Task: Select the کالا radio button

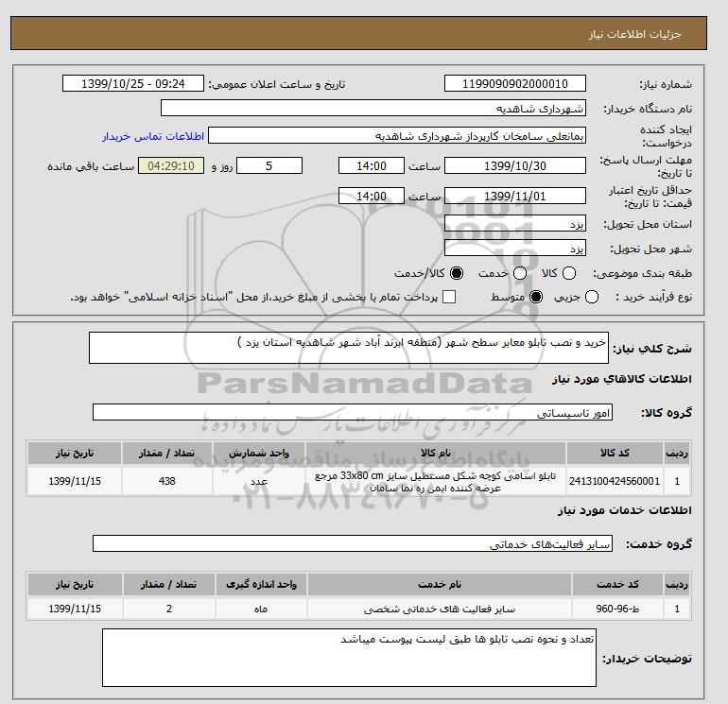Action: [x=569, y=273]
